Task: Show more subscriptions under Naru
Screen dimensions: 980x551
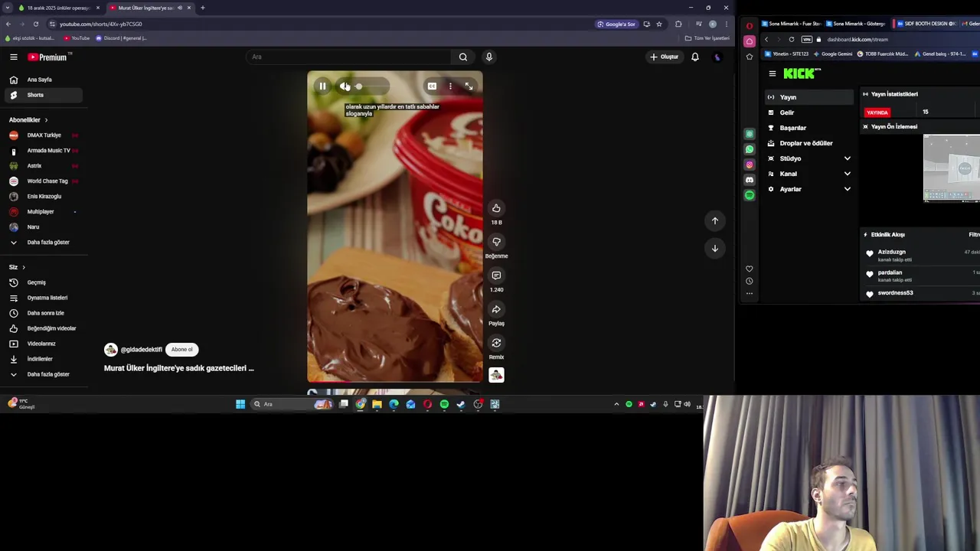Action: click(42, 243)
